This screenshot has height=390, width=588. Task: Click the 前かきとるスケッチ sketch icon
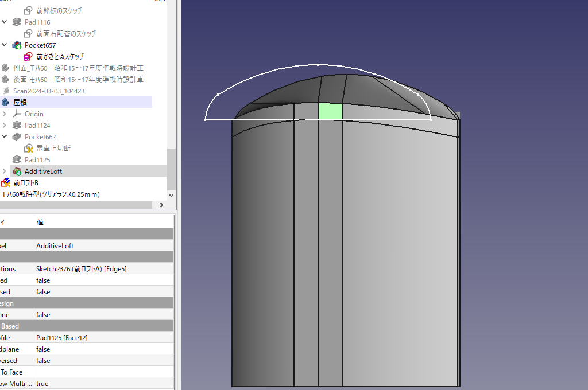28,57
